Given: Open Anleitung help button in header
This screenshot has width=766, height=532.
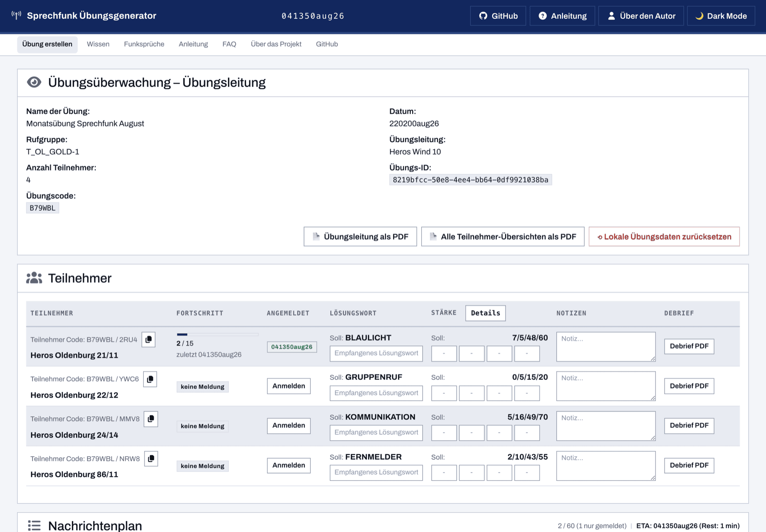Looking at the screenshot, I should (x=563, y=16).
